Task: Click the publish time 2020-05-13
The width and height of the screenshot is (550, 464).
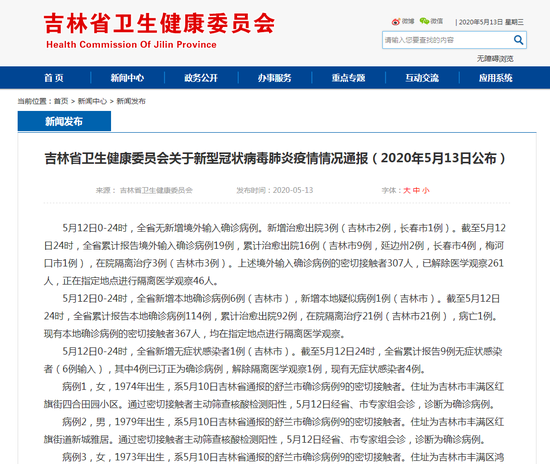Action: pos(293,190)
